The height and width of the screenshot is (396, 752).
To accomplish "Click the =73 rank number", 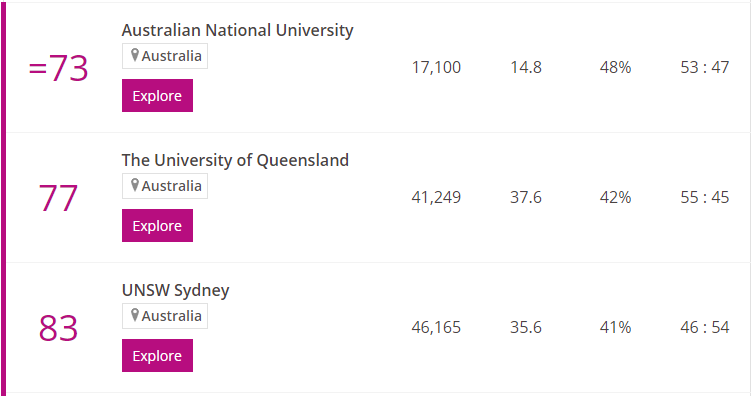I will tap(59, 68).
